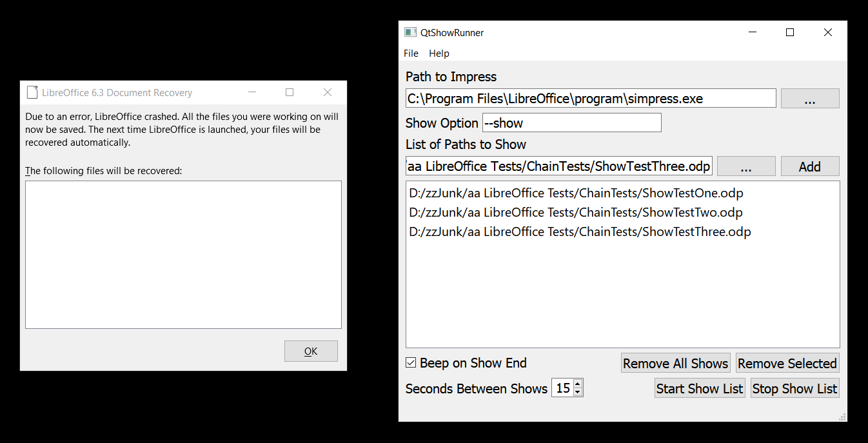The width and height of the screenshot is (868, 443).
Task: Click the Path to Impress text field
Action: [x=590, y=99]
